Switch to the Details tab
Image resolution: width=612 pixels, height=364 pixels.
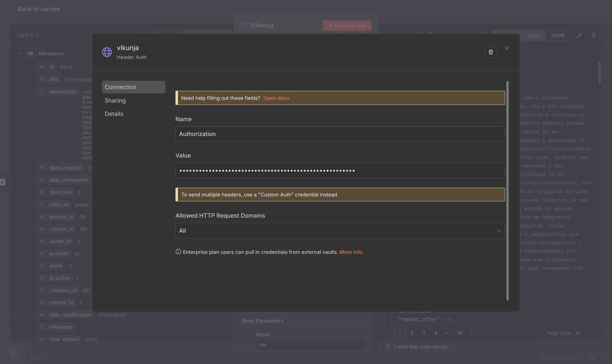tap(114, 114)
